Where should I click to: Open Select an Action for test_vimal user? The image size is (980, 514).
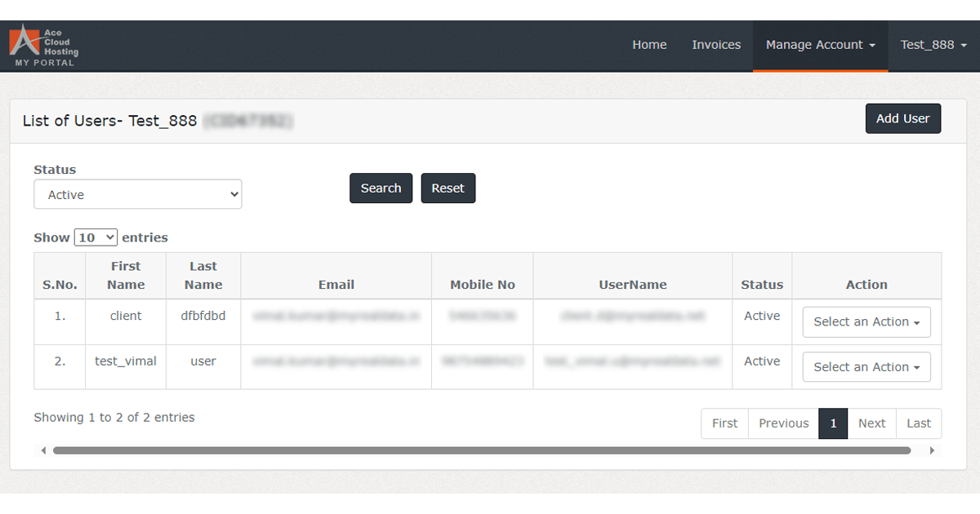pyautogui.click(x=866, y=366)
